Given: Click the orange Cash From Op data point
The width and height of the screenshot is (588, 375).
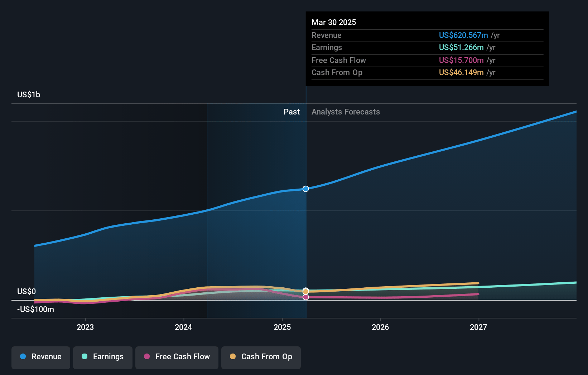Looking at the screenshot, I should (305, 292).
